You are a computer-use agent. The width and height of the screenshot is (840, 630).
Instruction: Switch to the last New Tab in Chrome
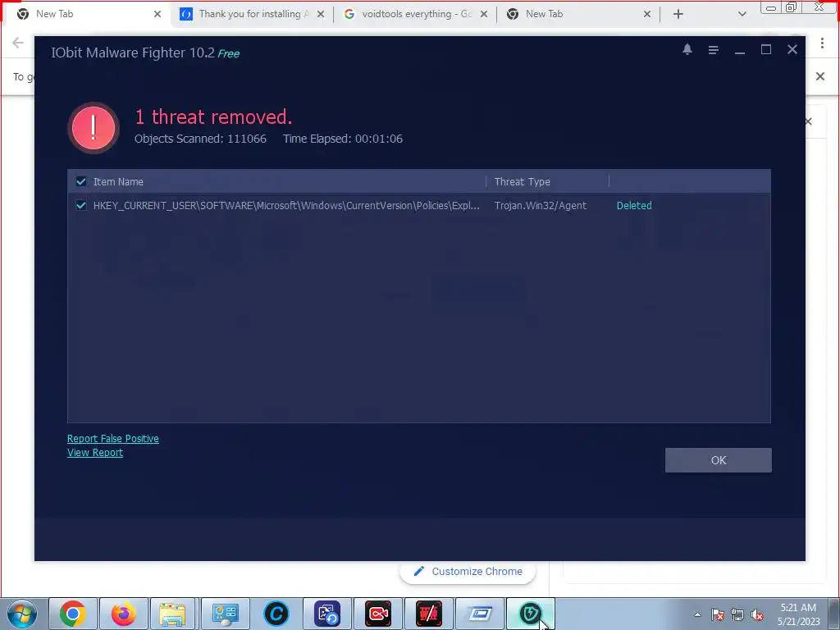(x=577, y=14)
